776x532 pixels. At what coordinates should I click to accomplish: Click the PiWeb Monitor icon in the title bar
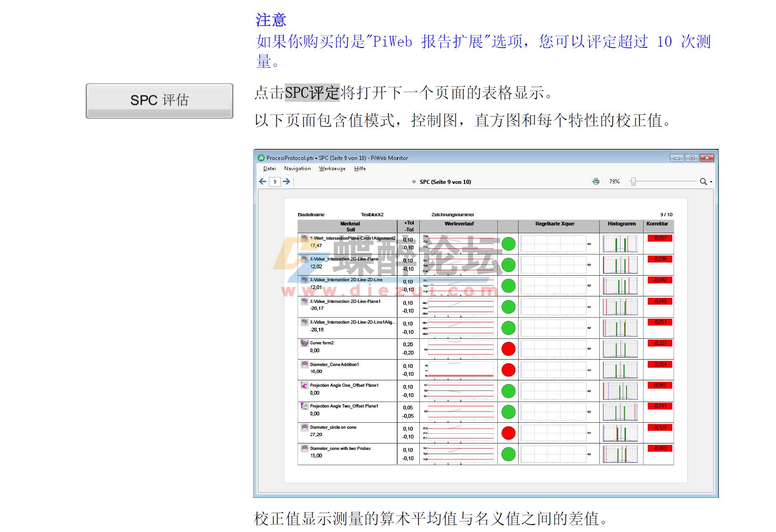[x=261, y=158]
